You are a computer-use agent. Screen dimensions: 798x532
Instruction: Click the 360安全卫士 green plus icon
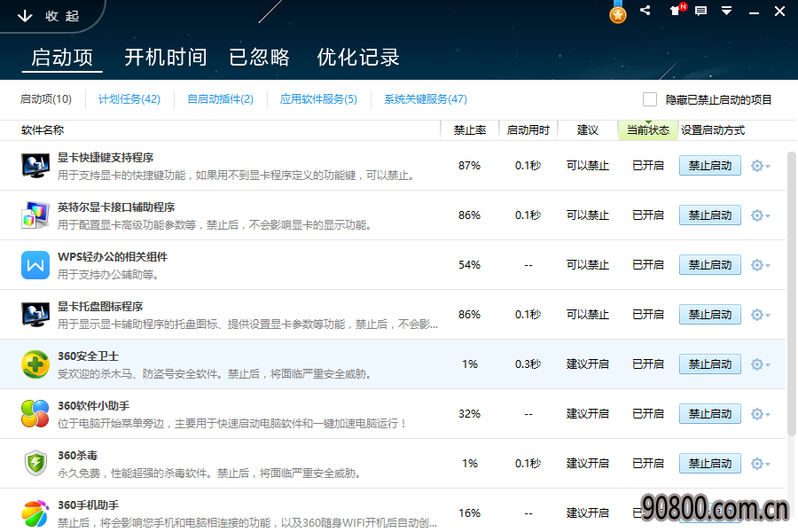(x=35, y=364)
